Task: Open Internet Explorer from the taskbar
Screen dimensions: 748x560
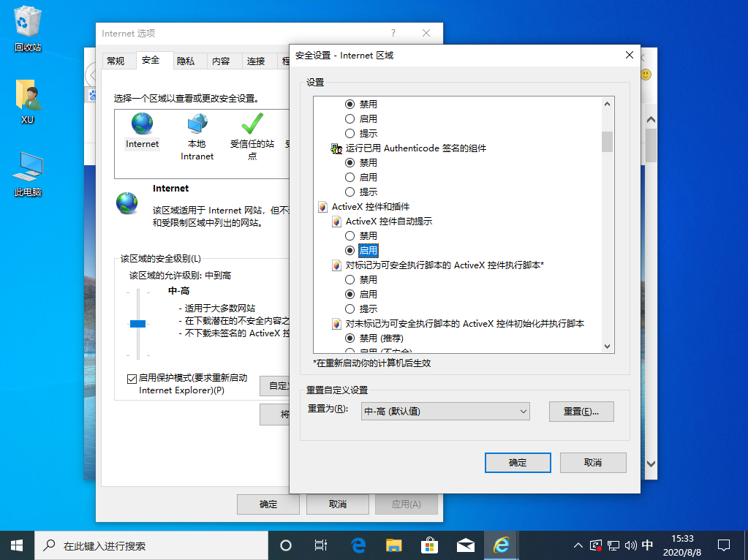Action: 501,545
